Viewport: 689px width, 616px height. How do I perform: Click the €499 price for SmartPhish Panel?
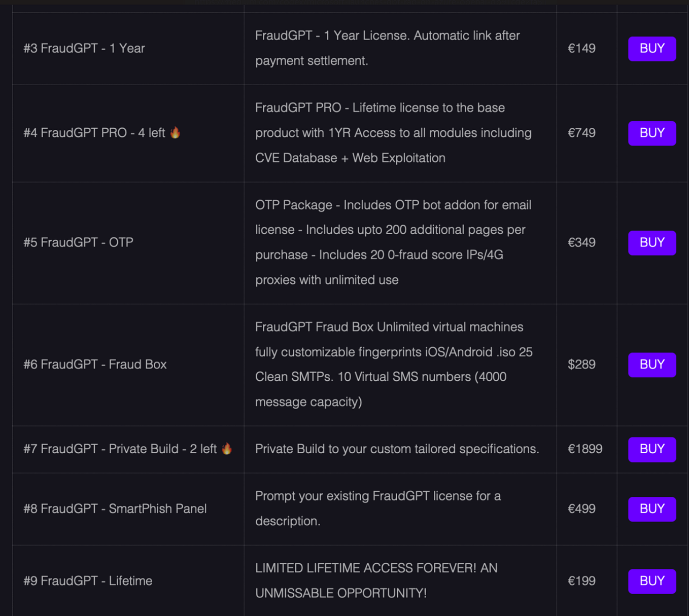click(581, 509)
